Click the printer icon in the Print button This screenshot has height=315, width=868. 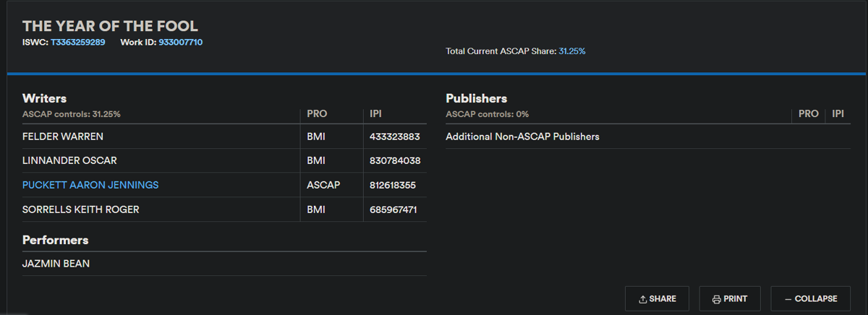coord(716,299)
